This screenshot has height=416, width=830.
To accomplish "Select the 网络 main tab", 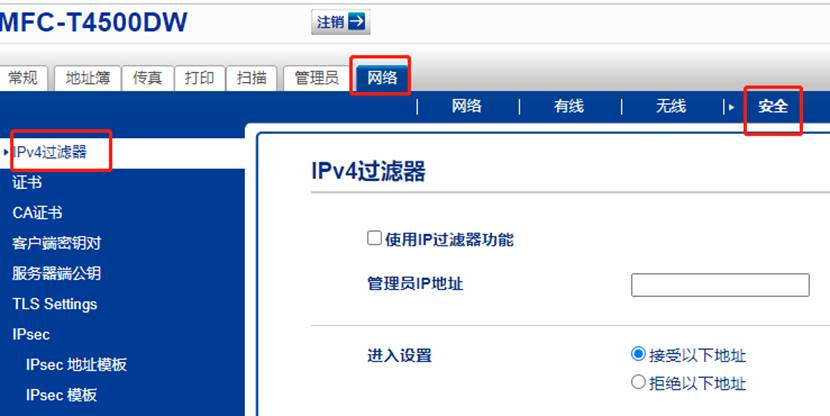I will [x=381, y=78].
